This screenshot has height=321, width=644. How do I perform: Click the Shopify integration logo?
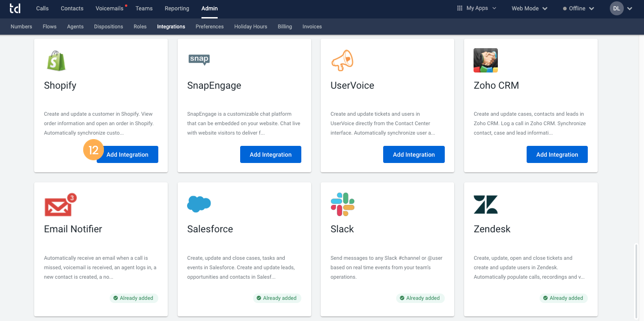click(x=56, y=60)
